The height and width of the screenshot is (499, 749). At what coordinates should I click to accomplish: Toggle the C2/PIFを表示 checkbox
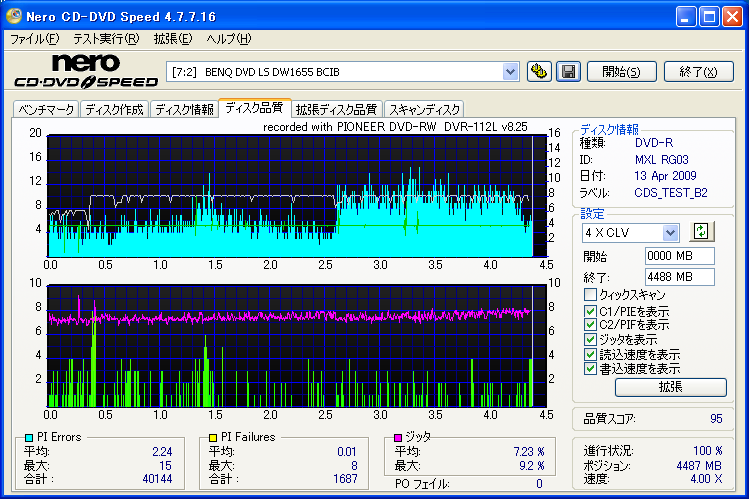pos(590,325)
